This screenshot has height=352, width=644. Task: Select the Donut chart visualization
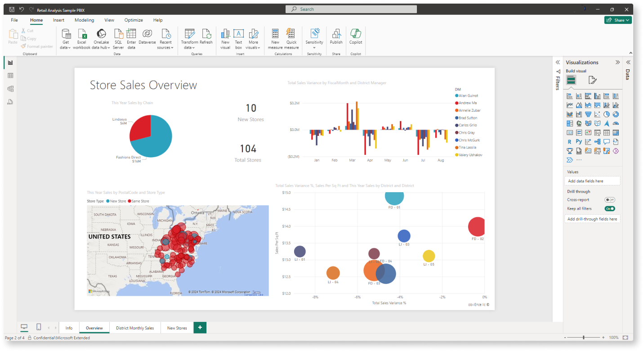pyautogui.click(x=616, y=114)
